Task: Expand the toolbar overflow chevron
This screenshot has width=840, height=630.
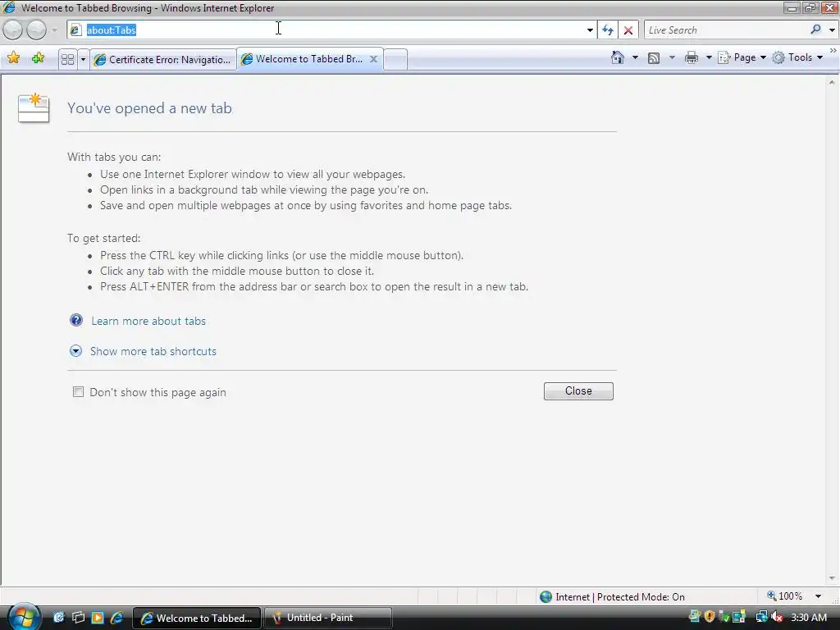Action: 833,50
